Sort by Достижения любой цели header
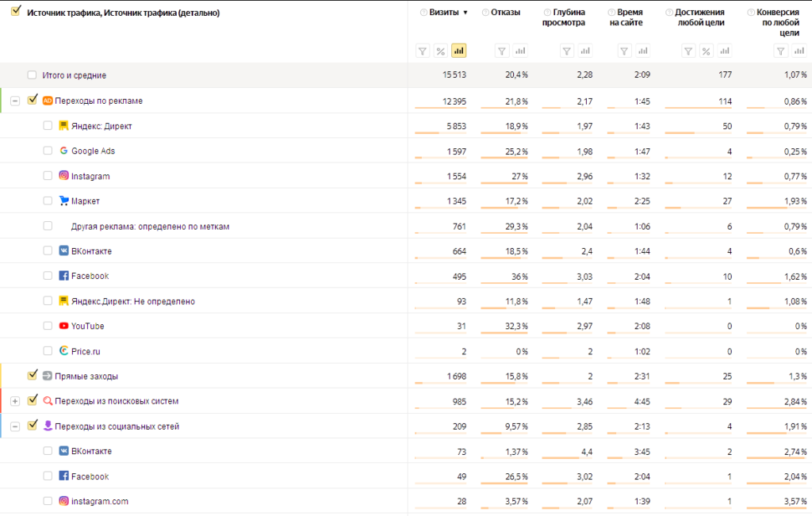The width and height of the screenshot is (812, 516). [700, 17]
